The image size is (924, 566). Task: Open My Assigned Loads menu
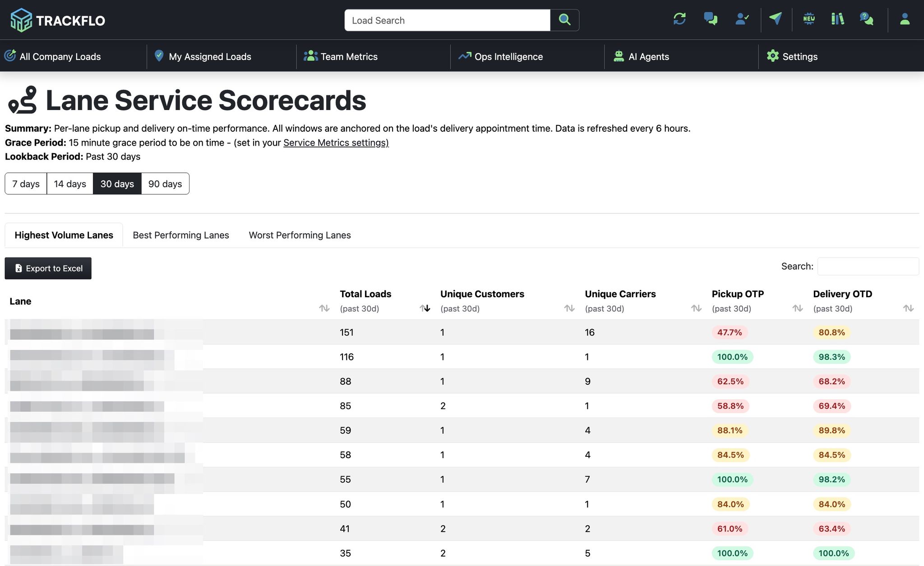tap(203, 56)
